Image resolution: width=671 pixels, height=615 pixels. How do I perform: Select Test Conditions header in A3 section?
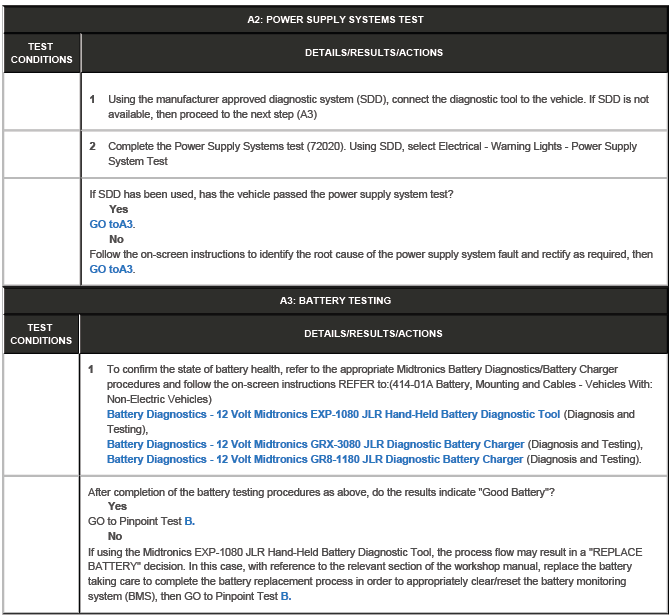pos(40,334)
